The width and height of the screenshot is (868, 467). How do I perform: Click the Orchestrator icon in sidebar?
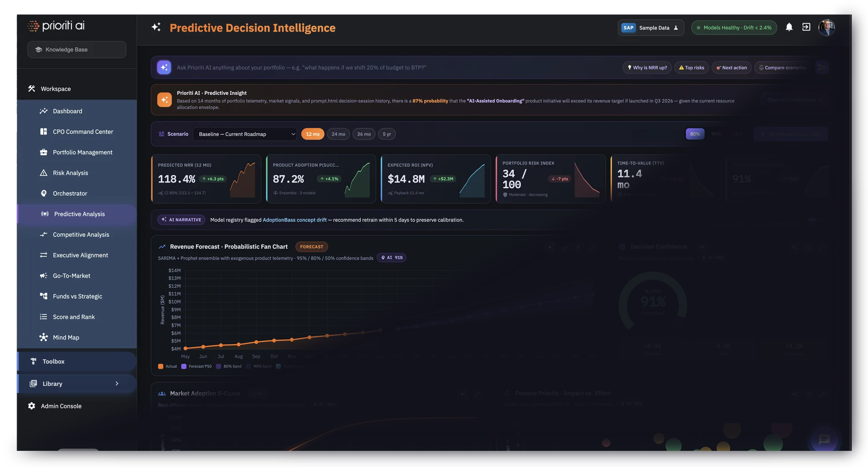[43, 193]
